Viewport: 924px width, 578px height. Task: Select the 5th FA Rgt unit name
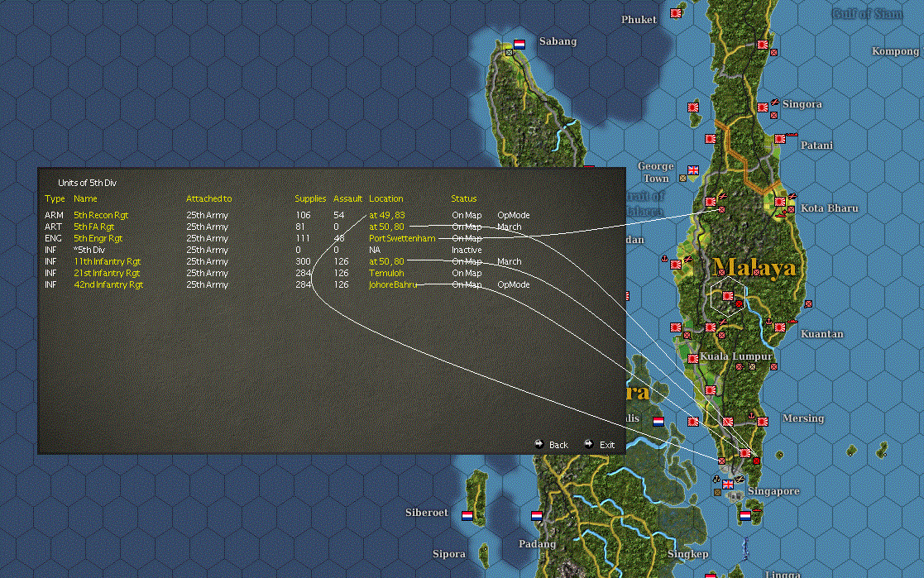click(x=93, y=227)
